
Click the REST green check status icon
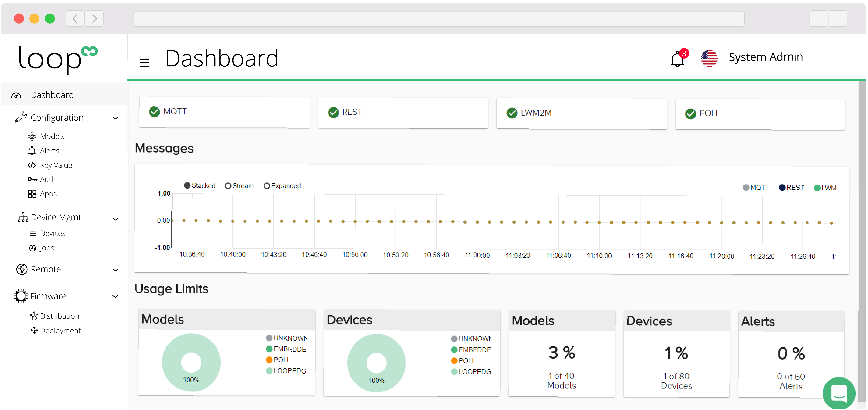click(333, 112)
